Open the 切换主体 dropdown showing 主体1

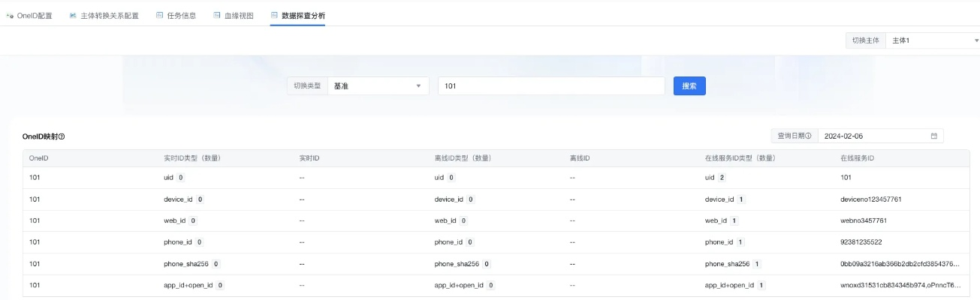tap(932, 40)
